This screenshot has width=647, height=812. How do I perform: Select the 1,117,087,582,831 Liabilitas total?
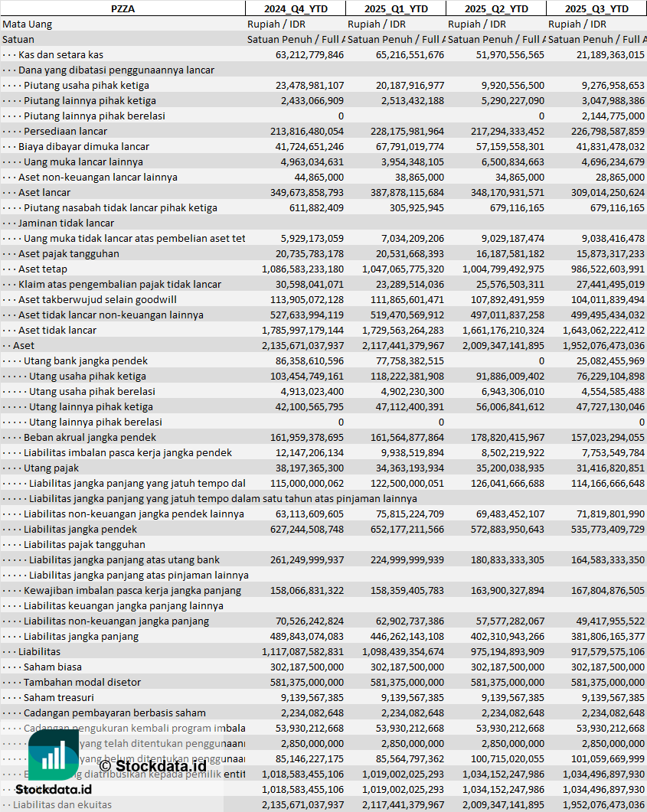pyautogui.click(x=303, y=651)
